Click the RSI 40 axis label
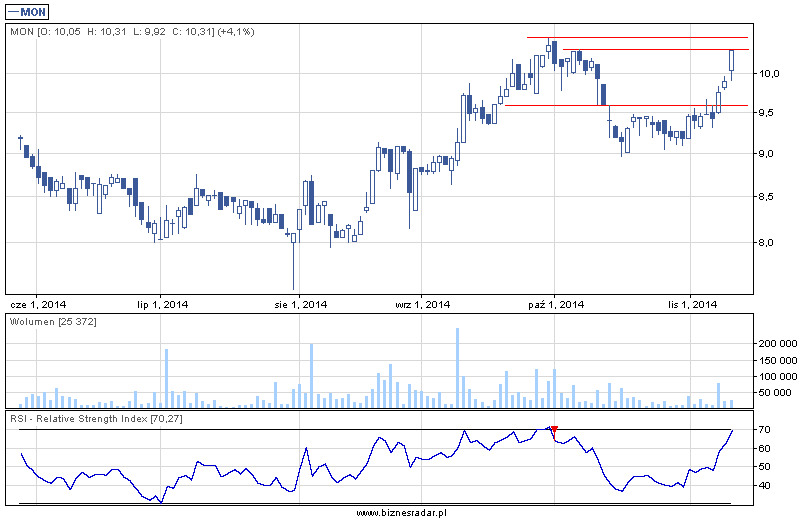Image resolution: width=800 pixels, height=520 pixels. click(x=764, y=486)
